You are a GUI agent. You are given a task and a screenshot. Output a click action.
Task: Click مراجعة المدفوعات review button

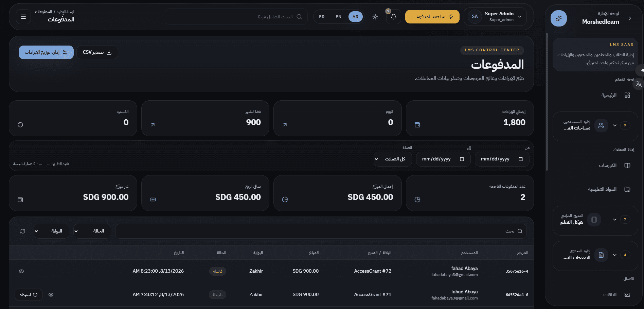(432, 17)
